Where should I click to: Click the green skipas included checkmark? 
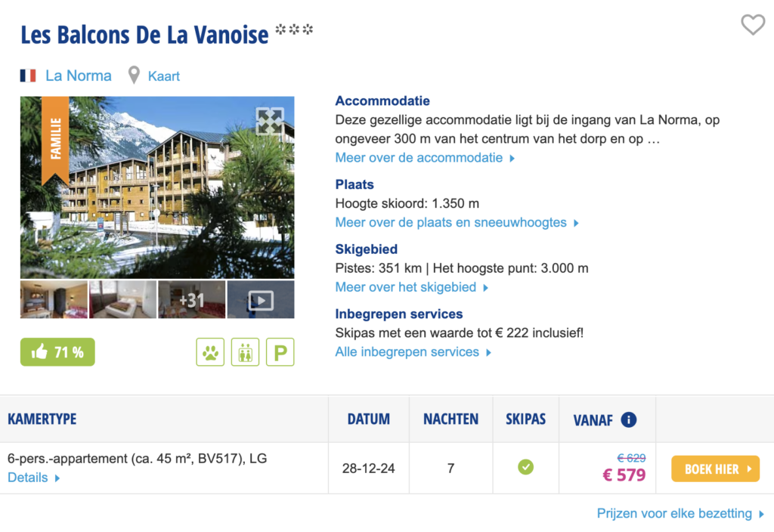[x=525, y=468]
